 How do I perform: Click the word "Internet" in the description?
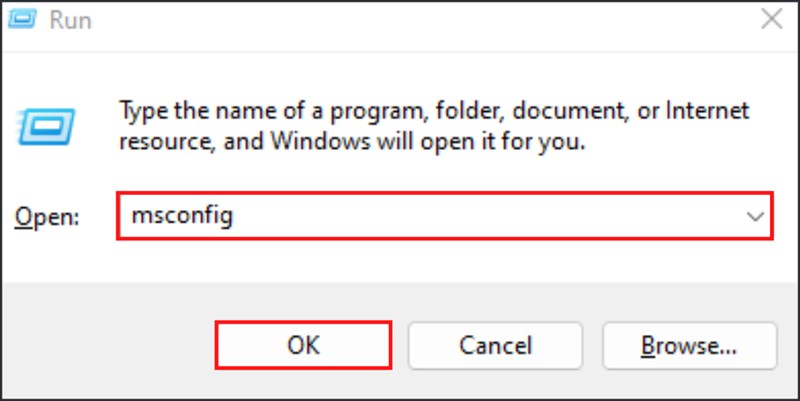[706, 111]
